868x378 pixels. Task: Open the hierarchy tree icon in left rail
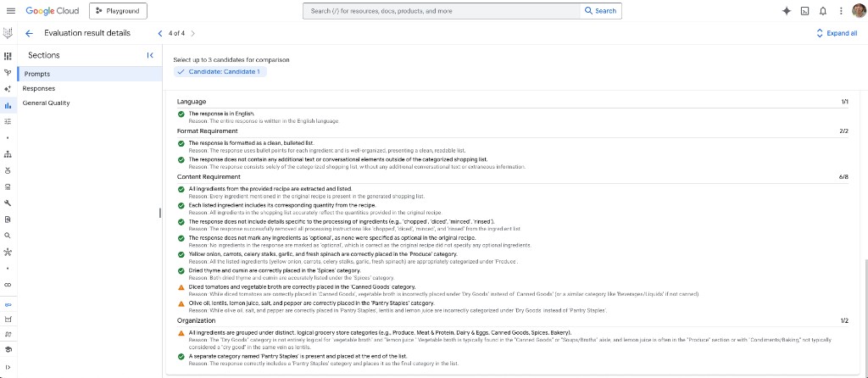8,154
